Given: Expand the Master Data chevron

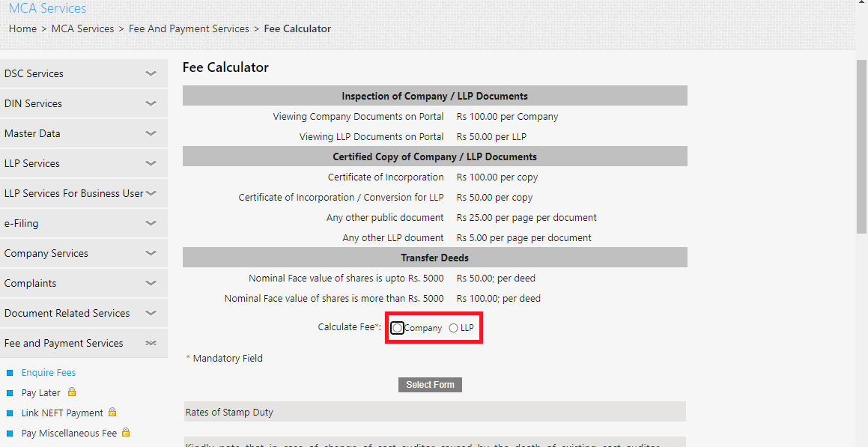Looking at the screenshot, I should click(x=151, y=133).
